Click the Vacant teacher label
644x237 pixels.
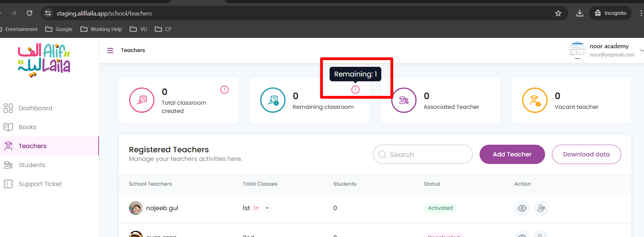pos(576,107)
